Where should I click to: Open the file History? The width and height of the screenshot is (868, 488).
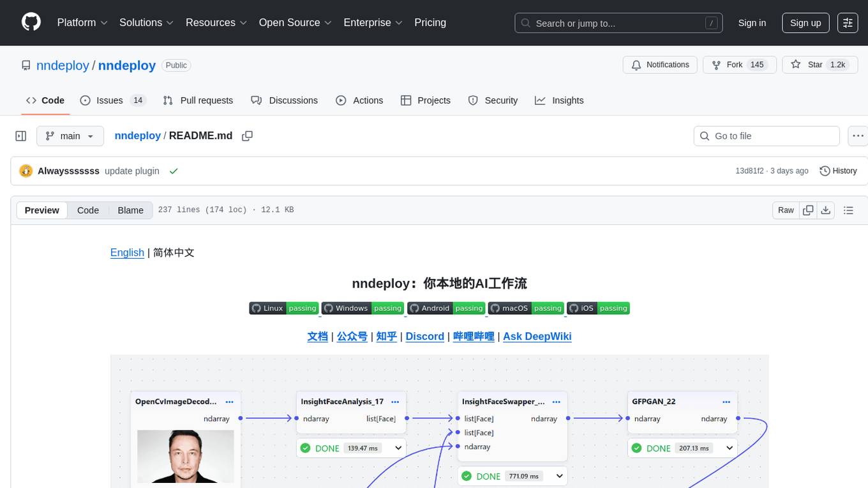tap(838, 171)
